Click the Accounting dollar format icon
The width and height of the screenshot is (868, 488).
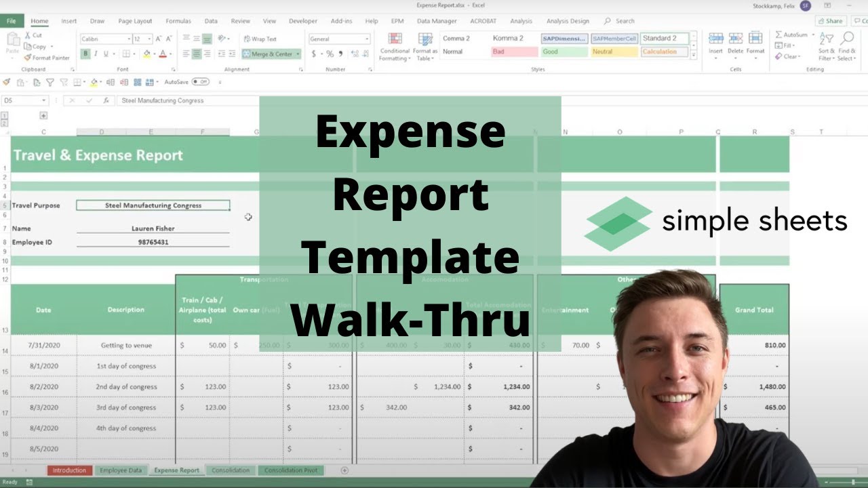pos(314,54)
